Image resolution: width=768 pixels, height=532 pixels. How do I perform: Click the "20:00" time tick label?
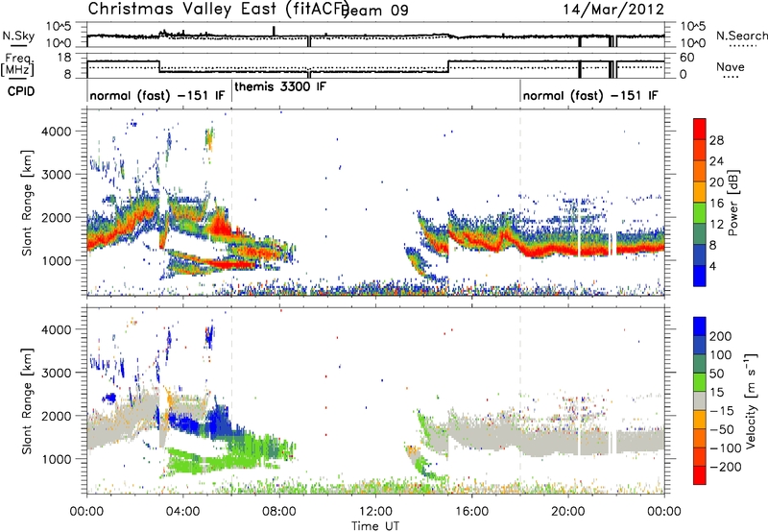568,512
